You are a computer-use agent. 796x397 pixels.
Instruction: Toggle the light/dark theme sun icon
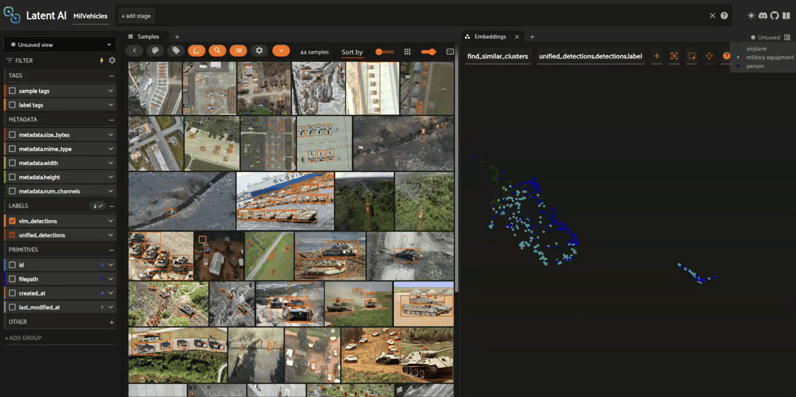pos(751,16)
